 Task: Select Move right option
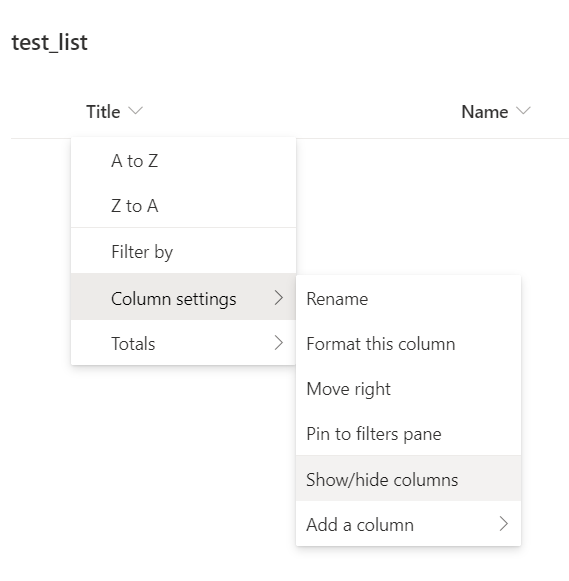point(409,389)
